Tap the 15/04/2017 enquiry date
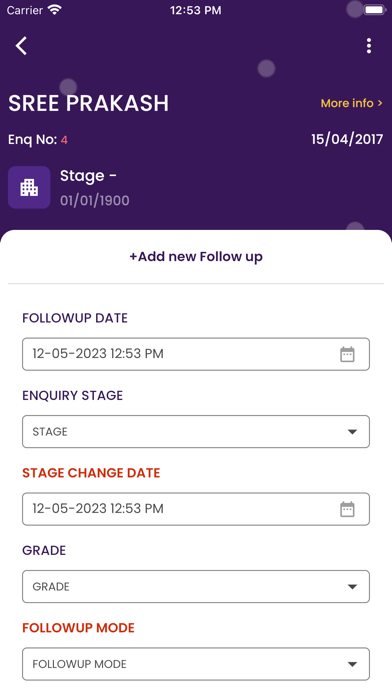The width and height of the screenshot is (392, 696). pos(347,139)
